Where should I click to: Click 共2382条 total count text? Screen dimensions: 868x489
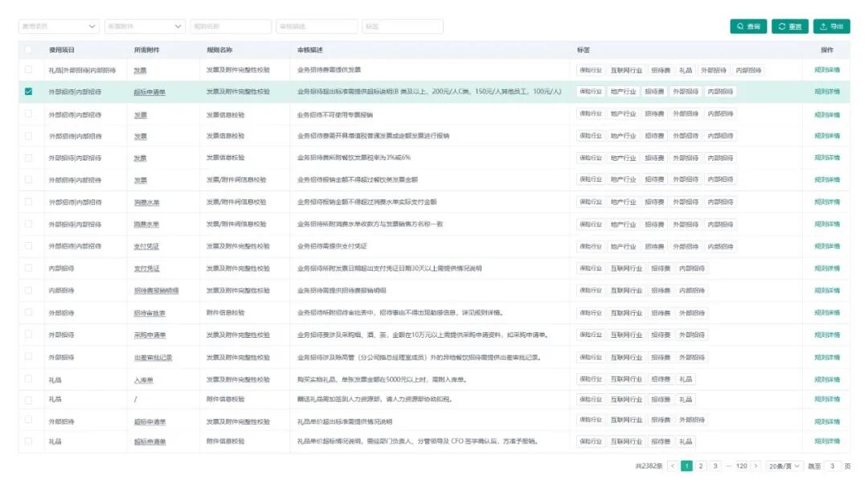click(649, 466)
